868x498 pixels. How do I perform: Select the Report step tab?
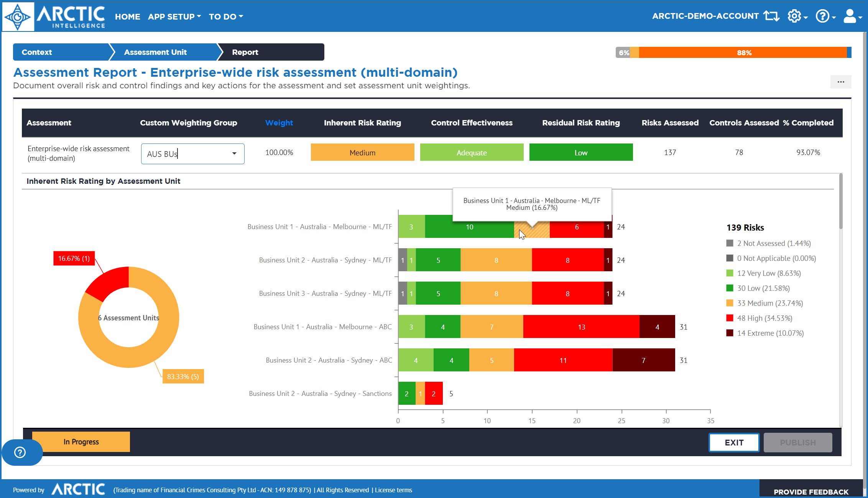[272, 52]
